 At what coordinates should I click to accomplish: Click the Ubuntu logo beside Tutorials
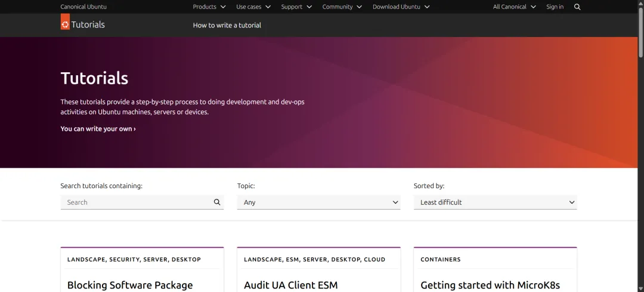(x=65, y=22)
